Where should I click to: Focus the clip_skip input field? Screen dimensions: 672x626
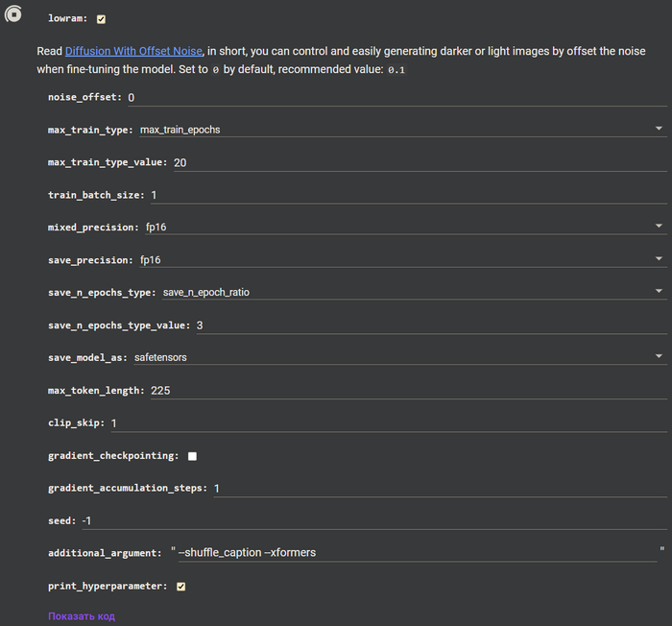click(x=387, y=423)
